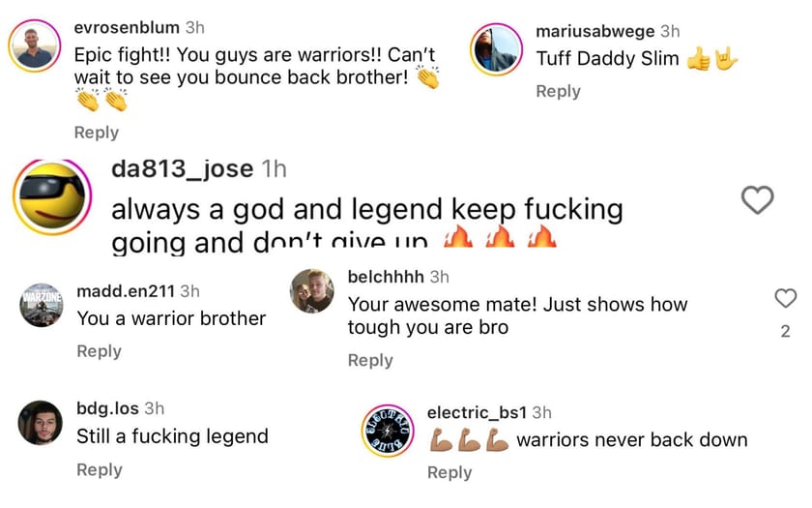Open belchhhh's profile photo
This screenshot has height=508, width=812.
click(311, 291)
